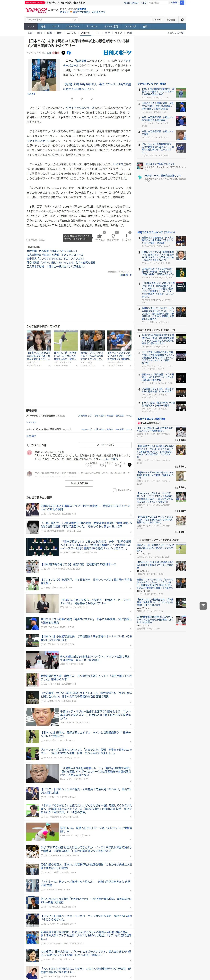Share the first comment on X
This screenshot has height=980, width=210.
point(130,465)
